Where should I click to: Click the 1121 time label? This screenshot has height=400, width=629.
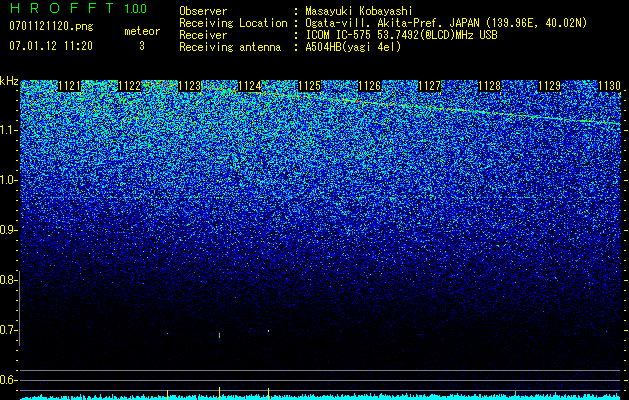[x=69, y=86]
